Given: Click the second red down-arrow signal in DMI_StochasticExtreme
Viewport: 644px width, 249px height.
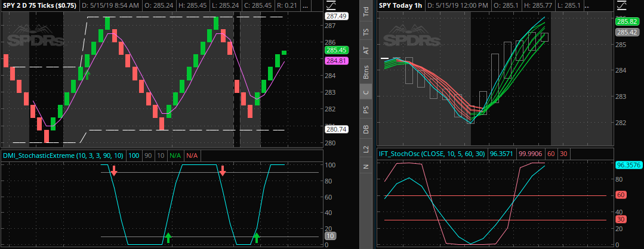Looking at the screenshot, I should (x=222, y=171).
